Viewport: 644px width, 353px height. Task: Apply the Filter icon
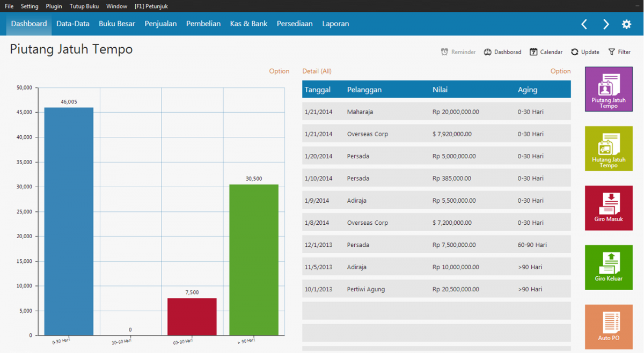(x=619, y=52)
